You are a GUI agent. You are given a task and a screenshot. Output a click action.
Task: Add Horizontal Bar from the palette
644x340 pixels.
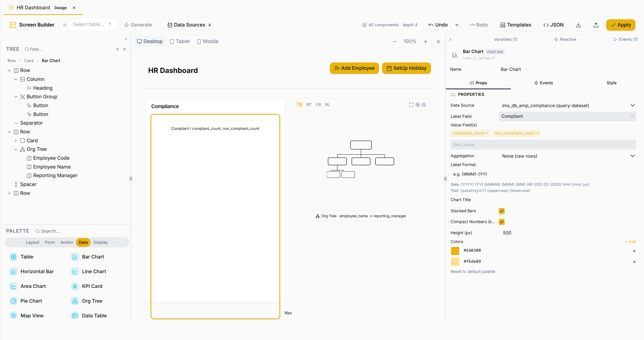pos(31,272)
